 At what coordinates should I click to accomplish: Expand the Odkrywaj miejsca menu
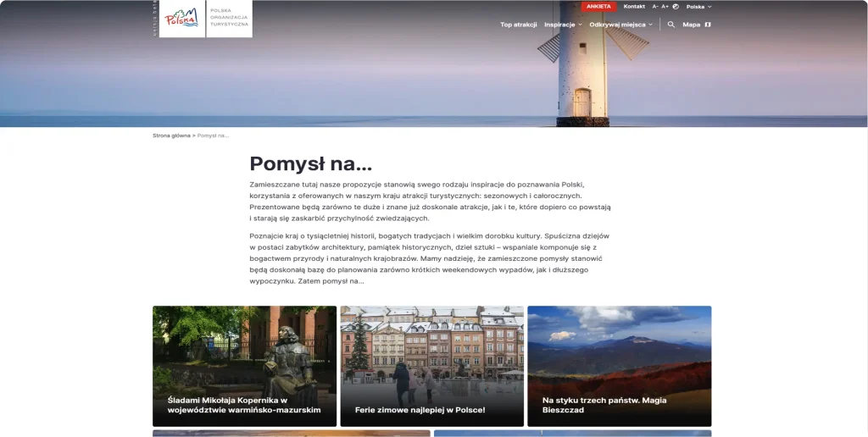pyautogui.click(x=620, y=25)
